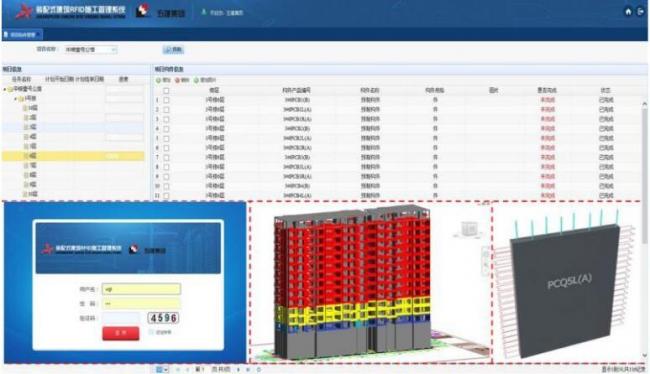Click the 3D view cube navigator
This screenshot has width=650, height=374.
469,229
